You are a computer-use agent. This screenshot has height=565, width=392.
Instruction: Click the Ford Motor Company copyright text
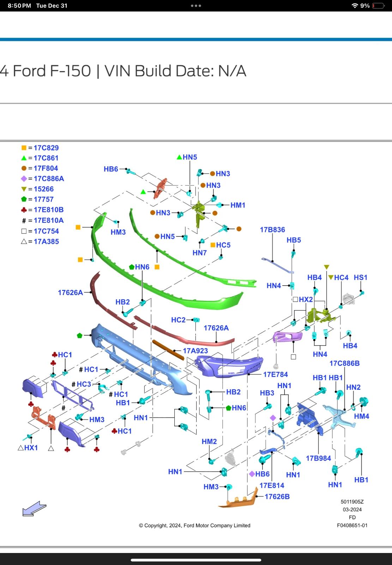pyautogui.click(x=195, y=525)
